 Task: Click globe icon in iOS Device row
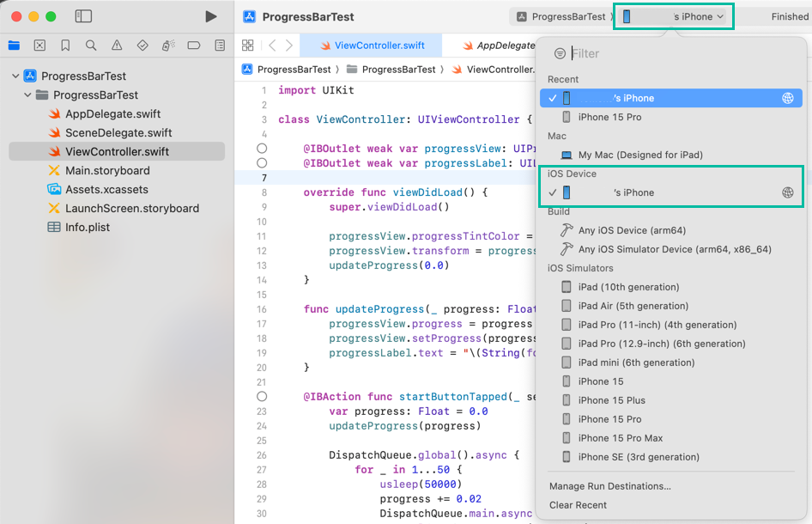[x=788, y=192]
